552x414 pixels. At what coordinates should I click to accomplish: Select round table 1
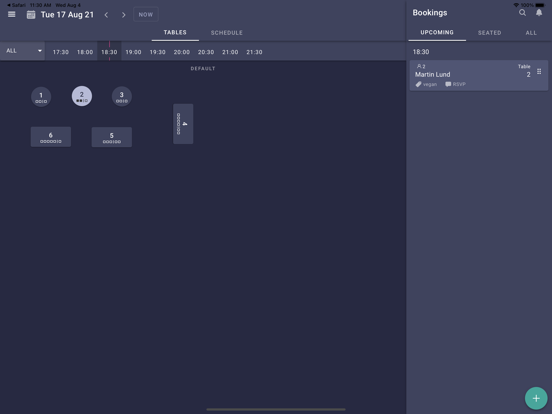click(41, 97)
